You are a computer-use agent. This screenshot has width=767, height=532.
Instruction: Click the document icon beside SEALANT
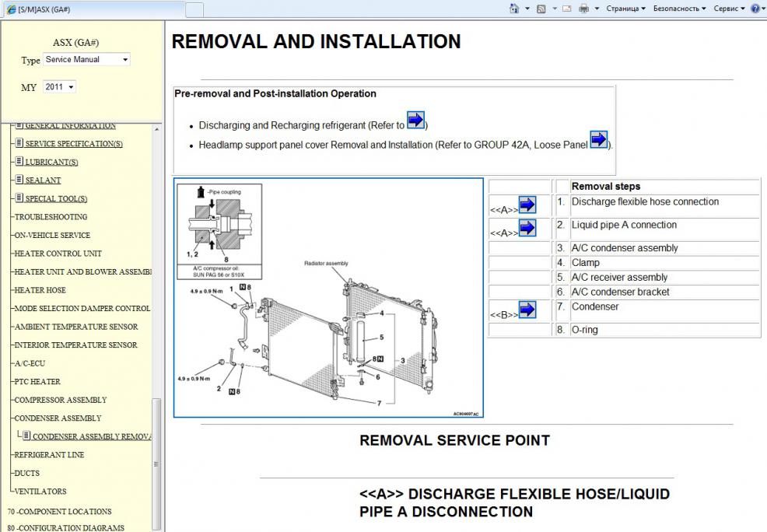(x=19, y=180)
